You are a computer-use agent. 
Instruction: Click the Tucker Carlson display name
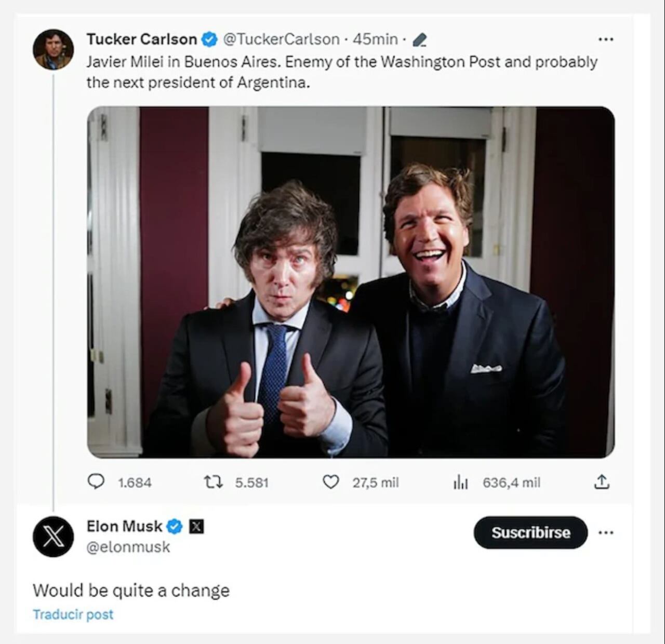pyautogui.click(x=141, y=39)
